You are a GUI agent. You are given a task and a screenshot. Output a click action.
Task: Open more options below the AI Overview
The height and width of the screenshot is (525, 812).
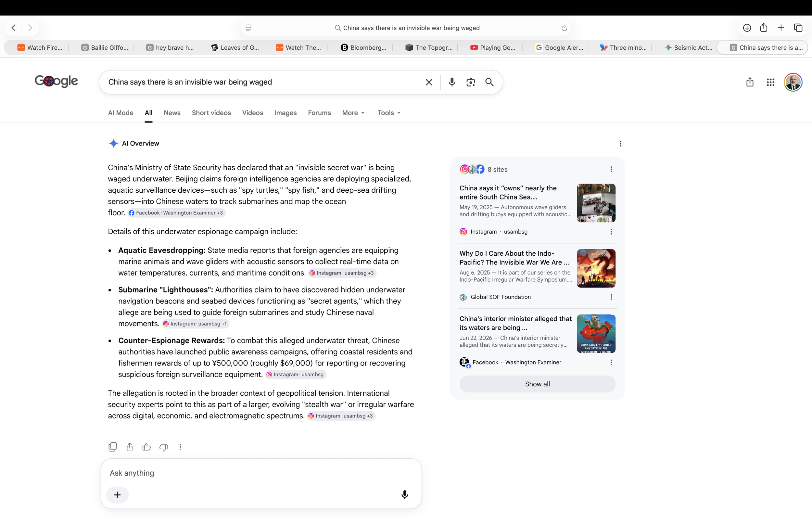[180, 447]
